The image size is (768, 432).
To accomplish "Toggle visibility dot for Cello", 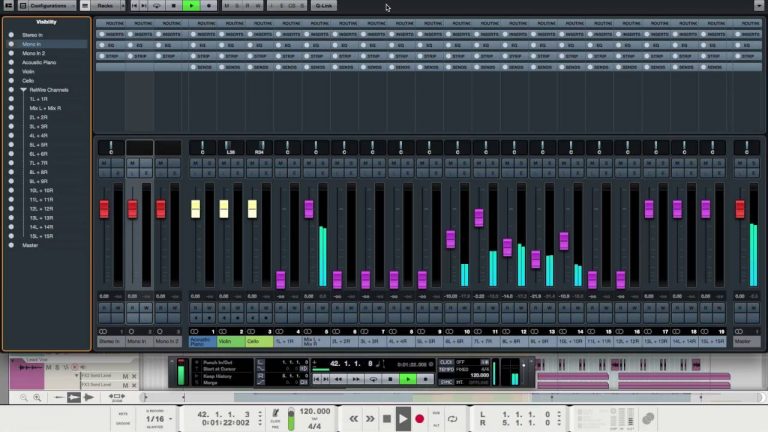I will click(x=11, y=80).
